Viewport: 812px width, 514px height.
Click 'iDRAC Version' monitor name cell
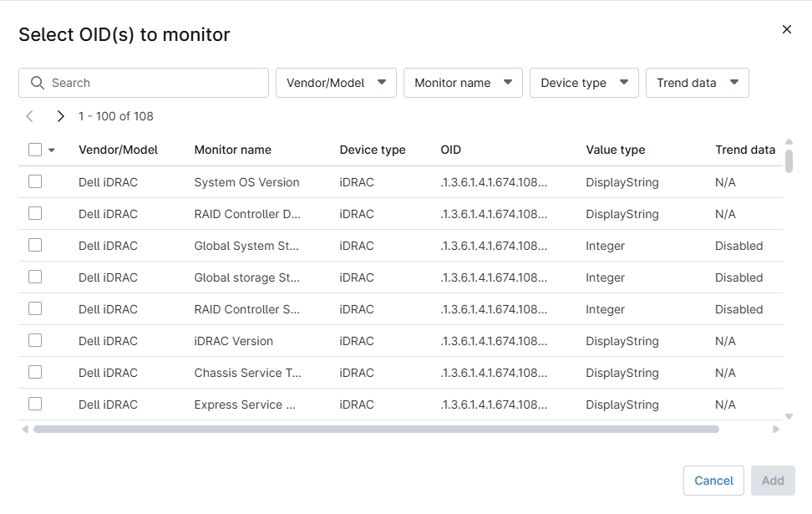point(234,341)
